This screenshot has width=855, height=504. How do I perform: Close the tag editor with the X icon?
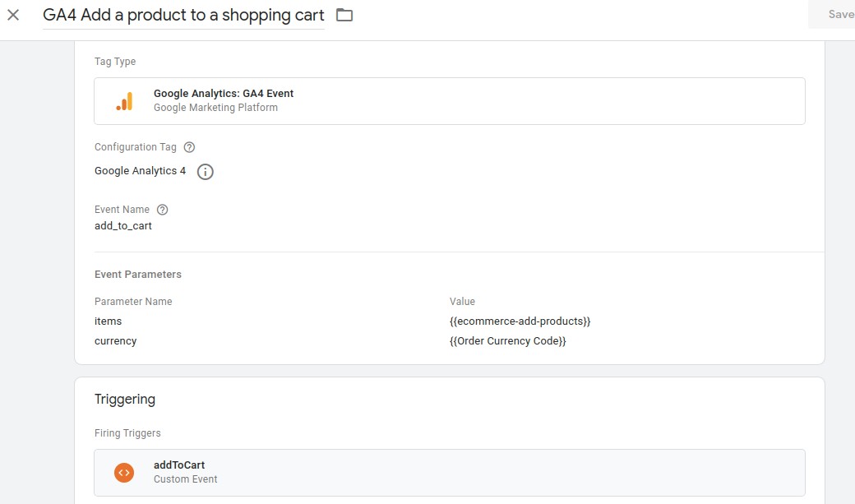click(x=13, y=15)
